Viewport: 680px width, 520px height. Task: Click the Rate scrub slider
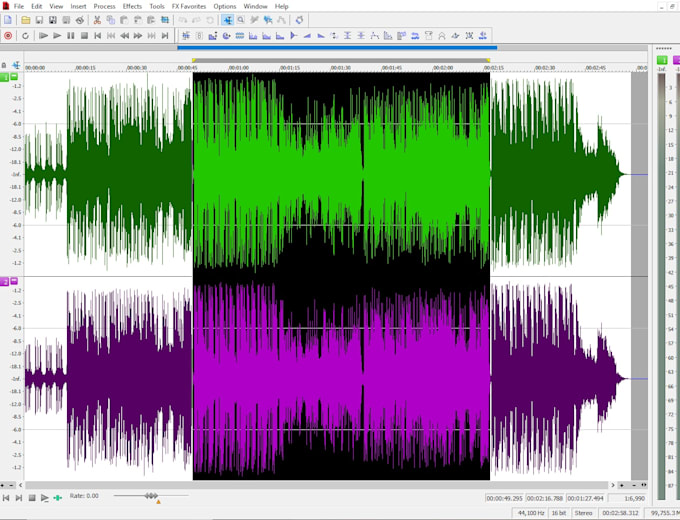point(151,496)
